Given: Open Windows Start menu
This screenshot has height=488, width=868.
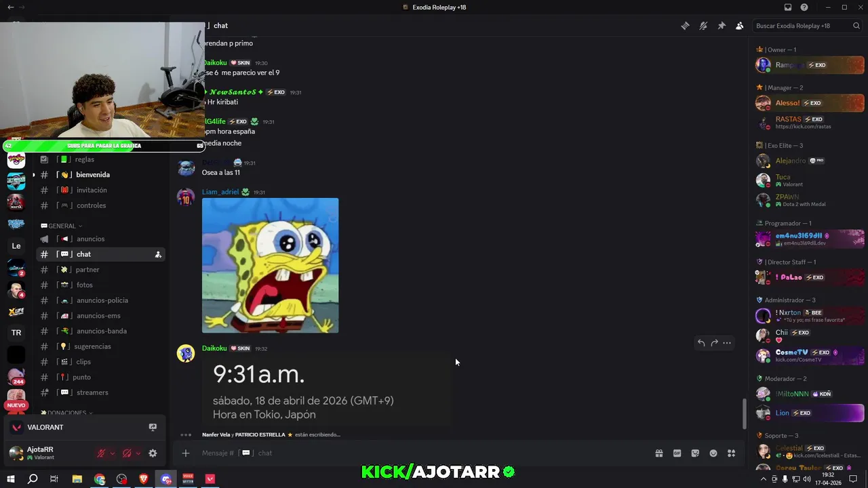Looking at the screenshot, I should [10, 479].
